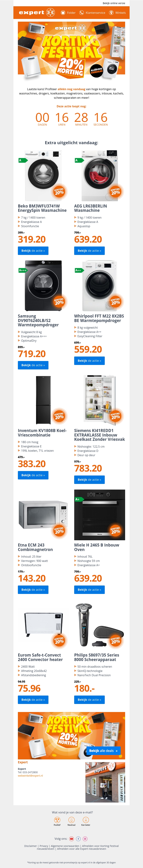Viewport: 143px width, 868px height.
Task: Click the expert logo in header
Action: tap(37, 13)
